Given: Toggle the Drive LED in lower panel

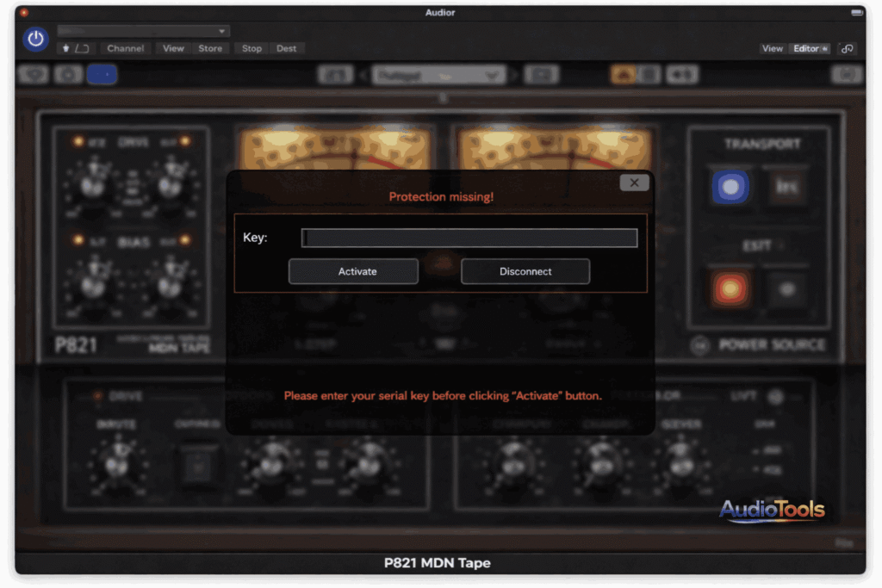Looking at the screenshot, I should coord(97,397).
